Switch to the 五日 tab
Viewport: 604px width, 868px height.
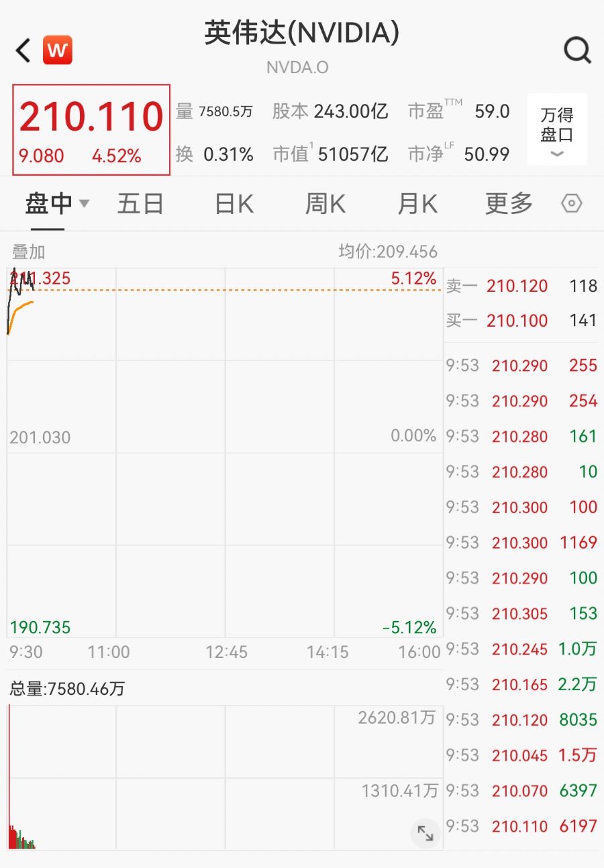pyautogui.click(x=140, y=203)
